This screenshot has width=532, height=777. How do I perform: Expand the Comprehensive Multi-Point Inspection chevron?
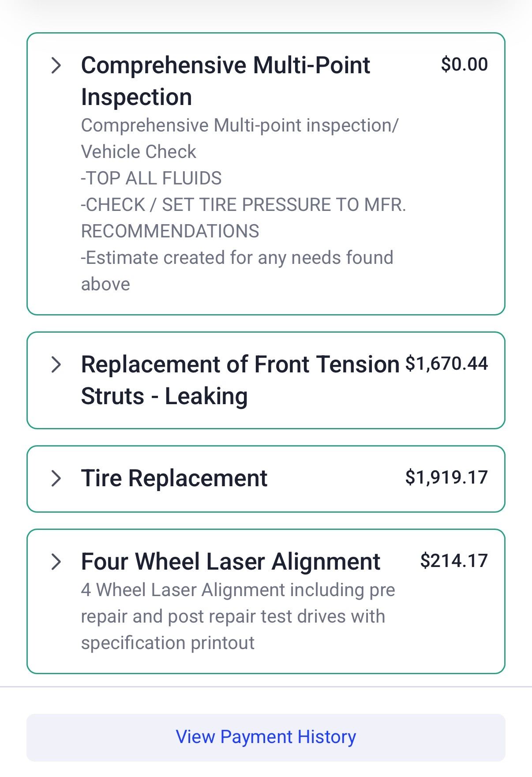pyautogui.click(x=56, y=65)
